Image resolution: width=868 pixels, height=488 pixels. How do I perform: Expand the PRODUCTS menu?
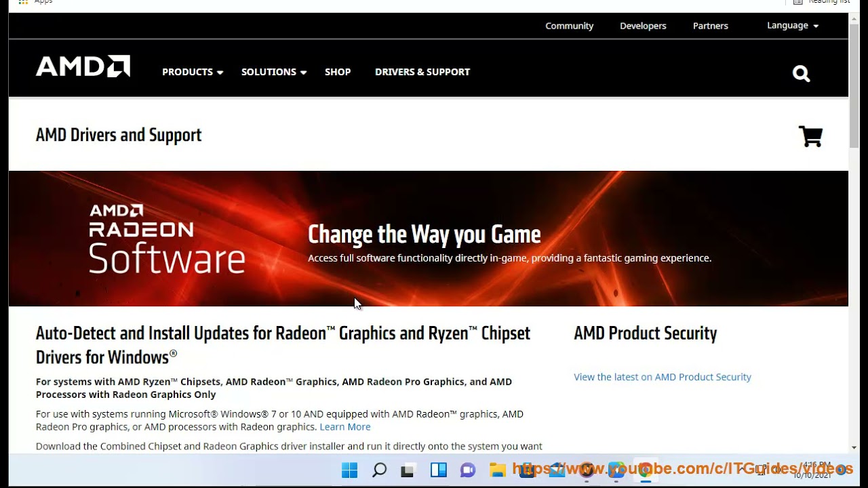(x=193, y=72)
